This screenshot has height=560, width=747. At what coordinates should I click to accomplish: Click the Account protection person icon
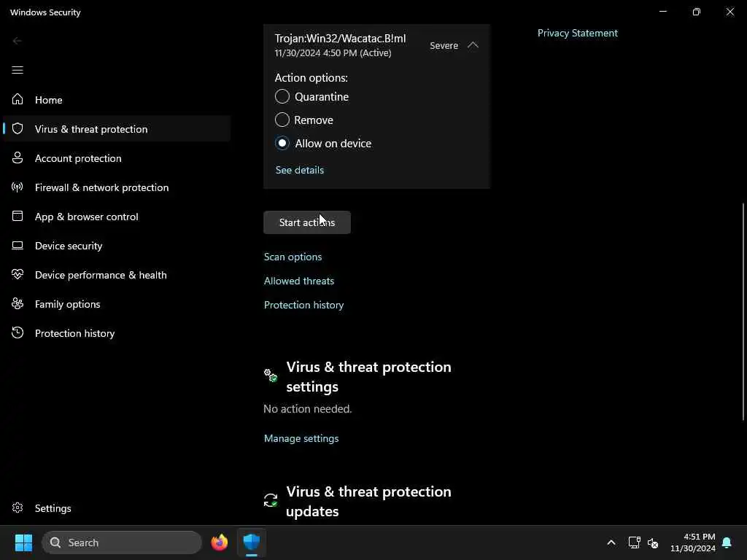coord(18,157)
